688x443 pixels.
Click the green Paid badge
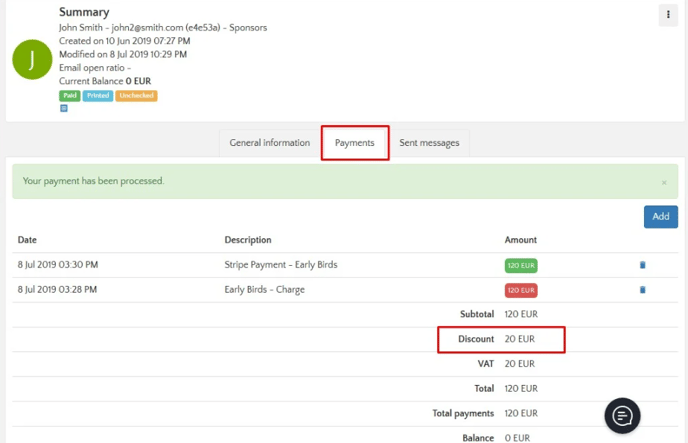pyautogui.click(x=69, y=96)
